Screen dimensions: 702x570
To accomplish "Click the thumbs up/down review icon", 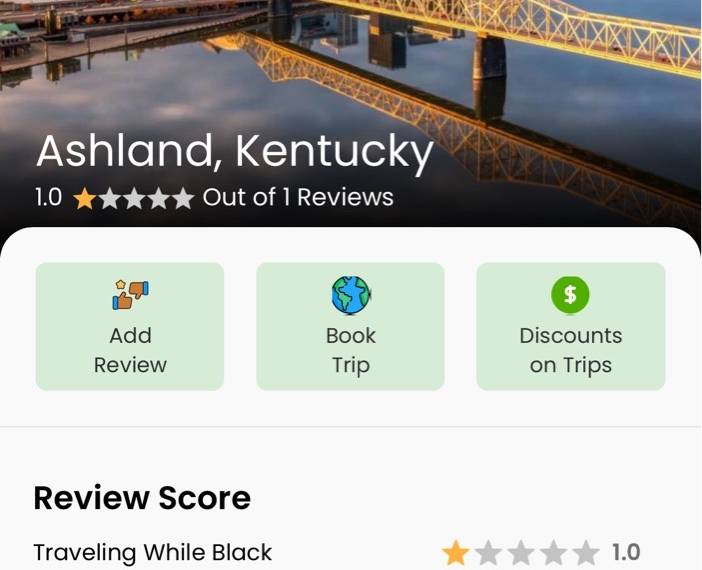I will click(x=130, y=295).
